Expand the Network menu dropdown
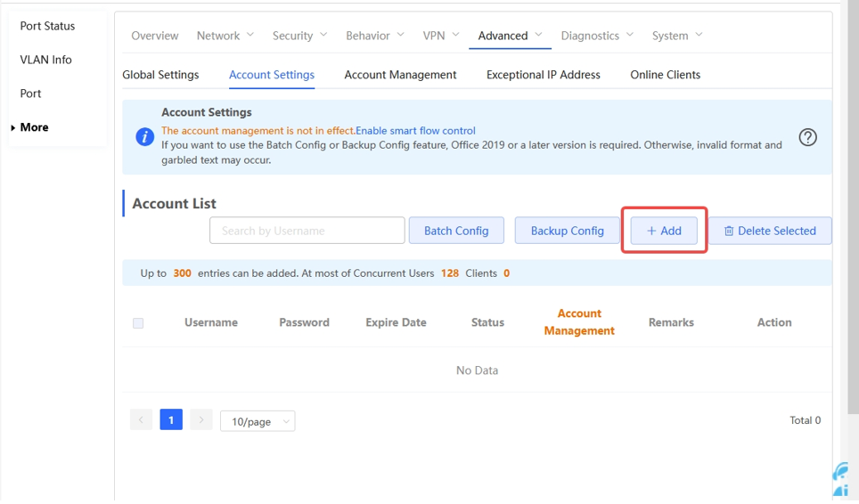This screenshot has width=859, height=504. click(225, 36)
